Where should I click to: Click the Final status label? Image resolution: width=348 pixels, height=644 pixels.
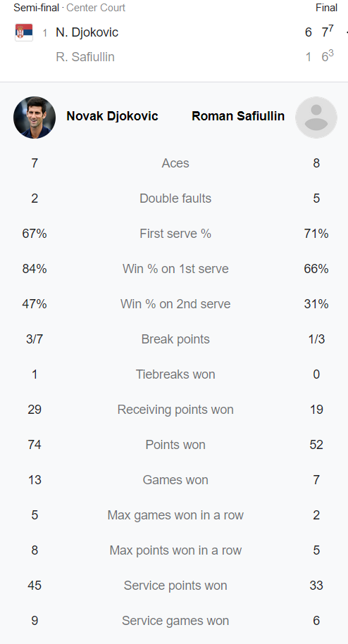327,8
